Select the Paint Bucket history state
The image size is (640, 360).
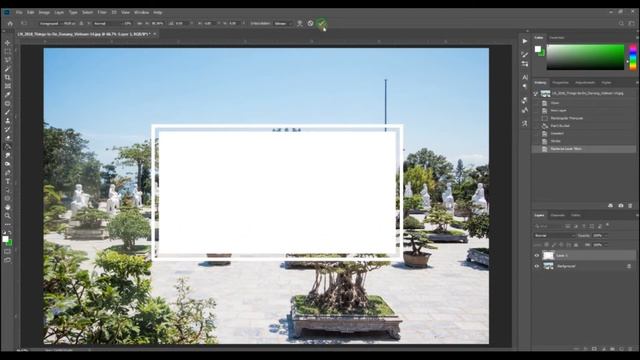[x=584, y=126]
